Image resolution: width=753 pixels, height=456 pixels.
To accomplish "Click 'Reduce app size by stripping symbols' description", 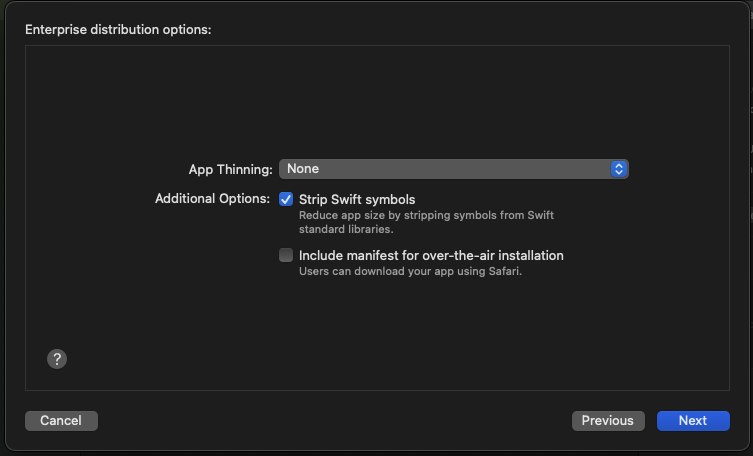I will 426,222.
